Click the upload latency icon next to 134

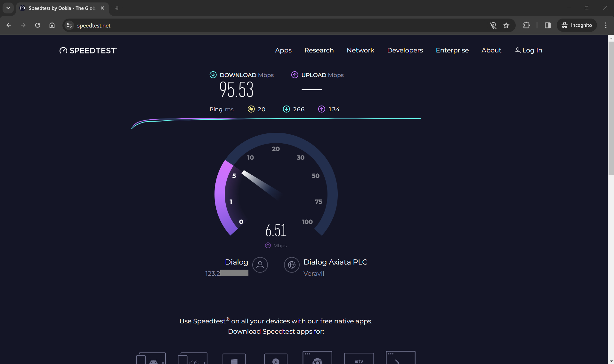pos(321,109)
